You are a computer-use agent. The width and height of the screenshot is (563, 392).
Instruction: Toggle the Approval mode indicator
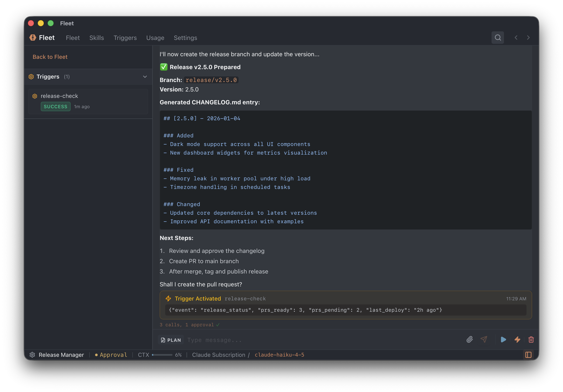[x=111, y=355]
